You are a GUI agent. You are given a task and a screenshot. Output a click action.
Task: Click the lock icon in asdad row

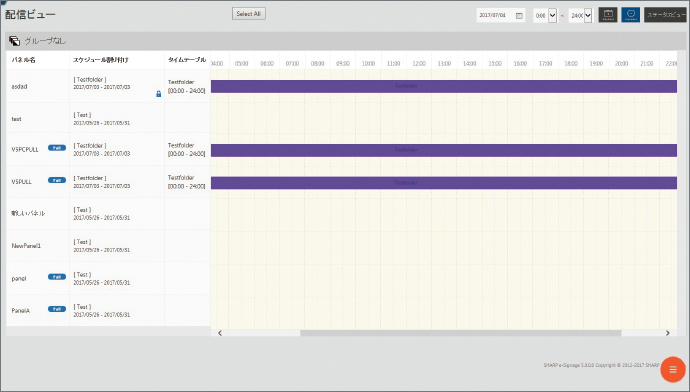click(158, 94)
